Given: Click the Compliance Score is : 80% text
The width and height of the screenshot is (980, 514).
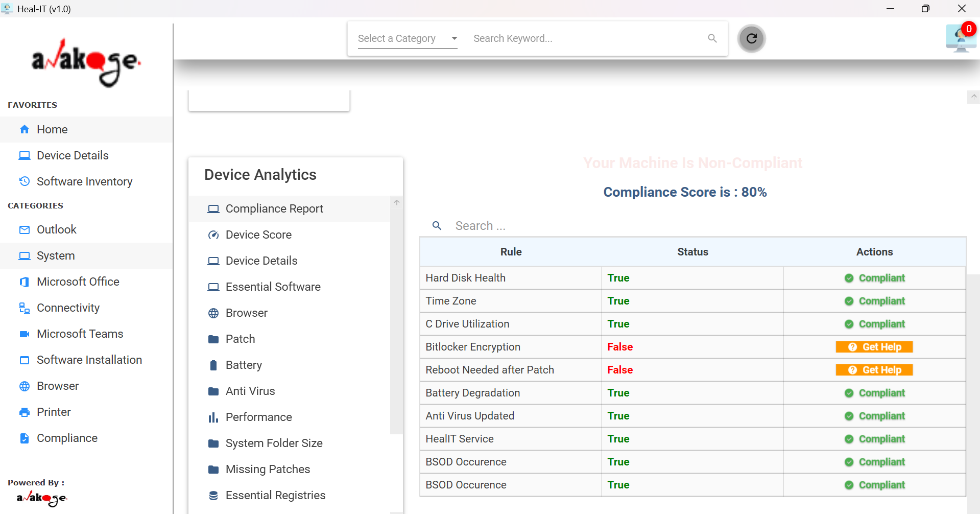Looking at the screenshot, I should (x=685, y=192).
